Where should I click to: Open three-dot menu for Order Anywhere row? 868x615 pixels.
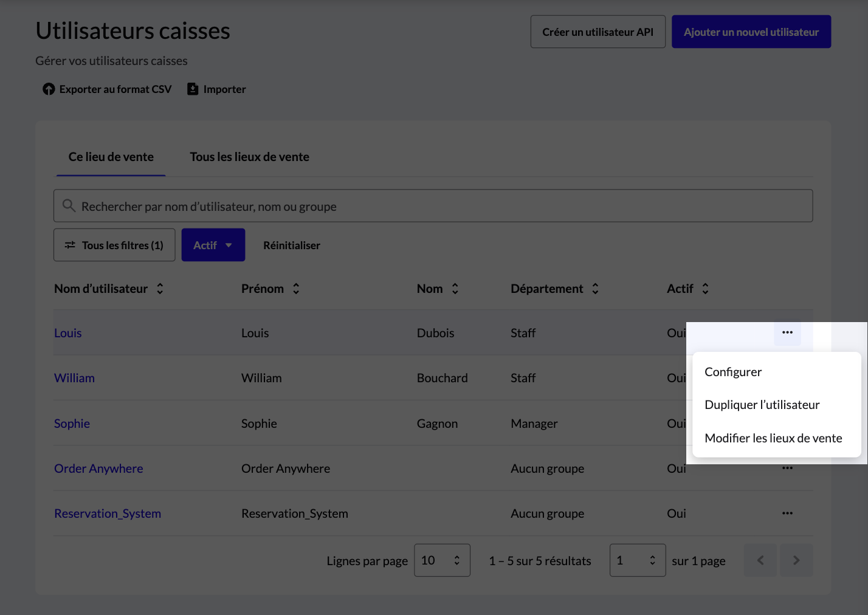point(787,468)
